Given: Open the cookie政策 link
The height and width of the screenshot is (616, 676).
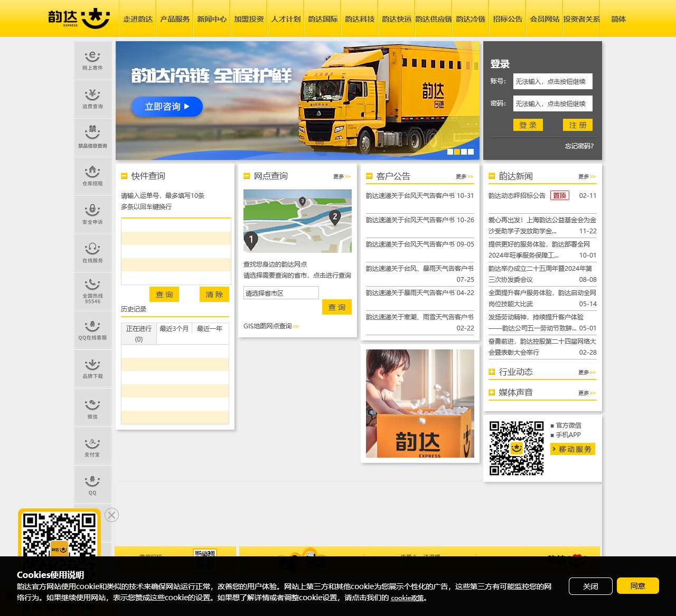Looking at the screenshot, I should (x=407, y=598).
